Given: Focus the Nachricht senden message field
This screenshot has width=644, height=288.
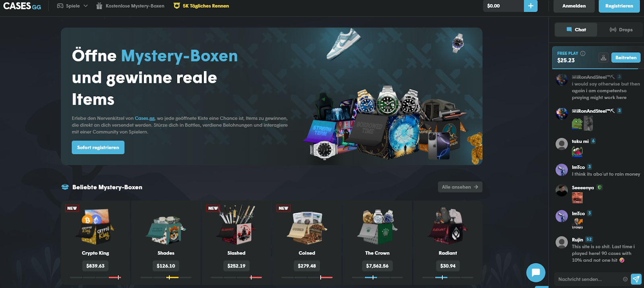Looking at the screenshot, I should pyautogui.click(x=588, y=279).
